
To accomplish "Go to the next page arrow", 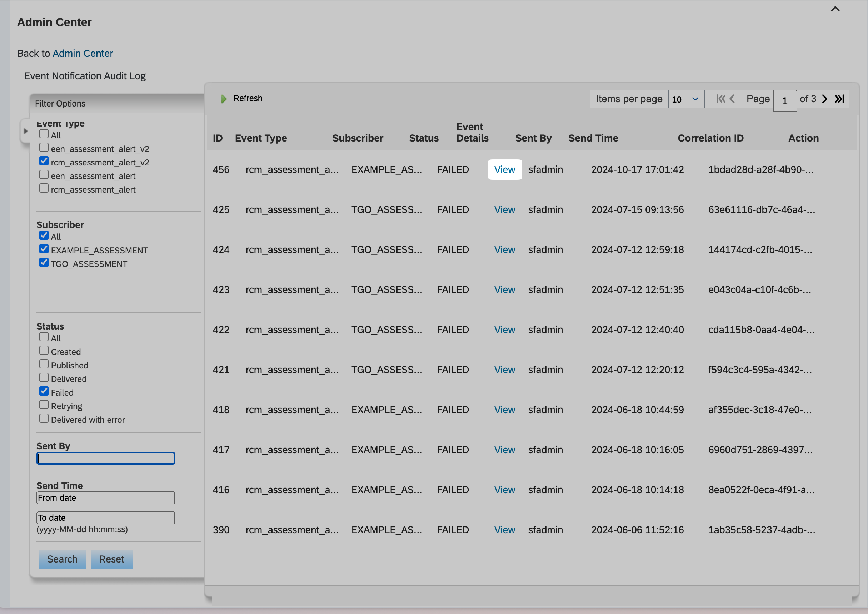I will pyautogui.click(x=825, y=99).
